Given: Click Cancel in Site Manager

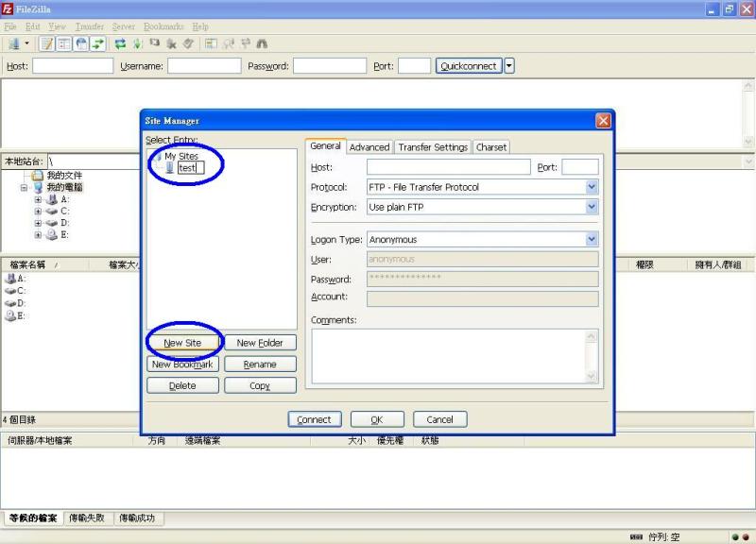Looking at the screenshot, I should coord(439,419).
